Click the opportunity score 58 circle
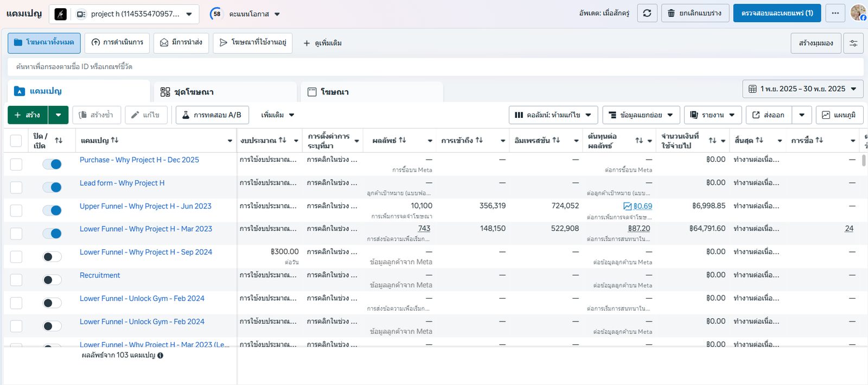Screen dimensions: 868x385 point(216,14)
